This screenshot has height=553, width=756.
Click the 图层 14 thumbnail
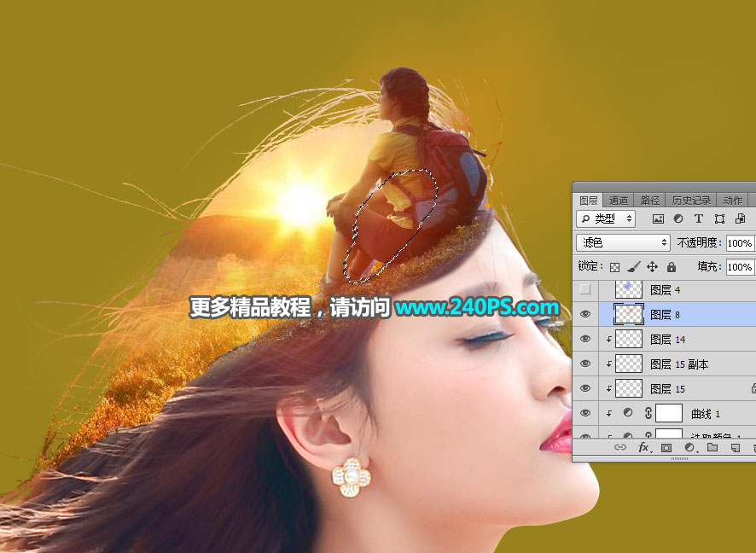coord(629,339)
